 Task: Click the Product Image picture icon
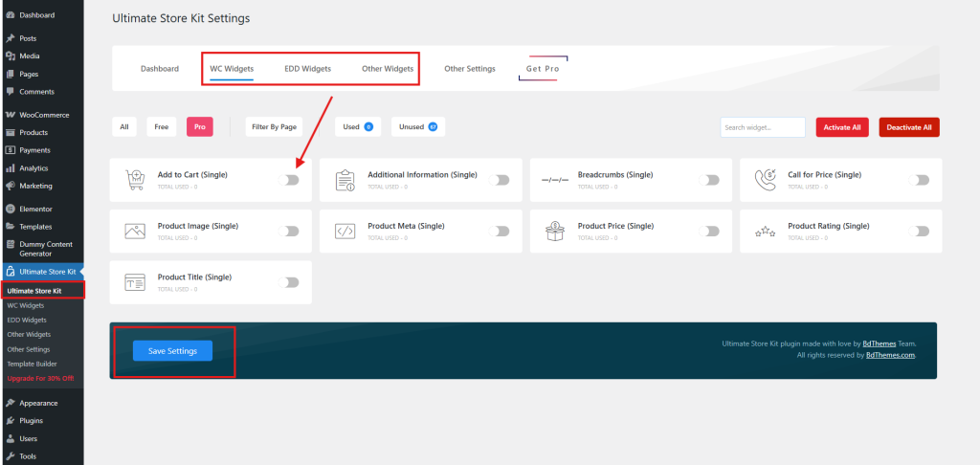point(135,231)
